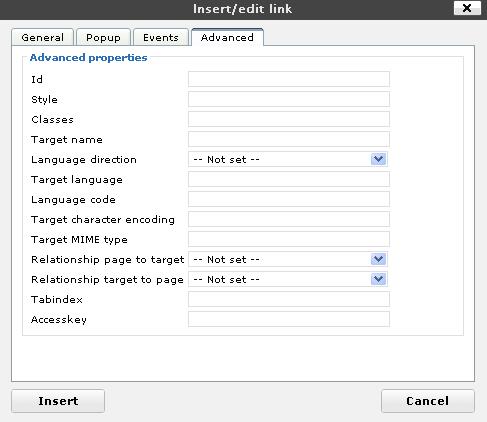Focus the Style text field
Image resolution: width=487 pixels, height=422 pixels.
pos(289,99)
